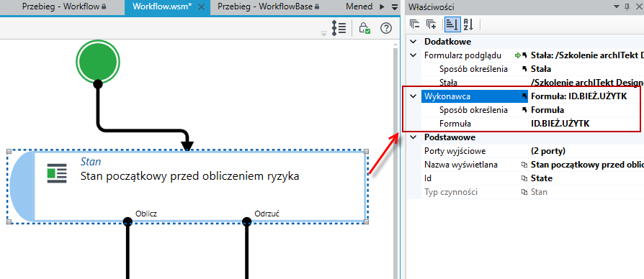Toggle categorized property sorting

click(x=452, y=25)
